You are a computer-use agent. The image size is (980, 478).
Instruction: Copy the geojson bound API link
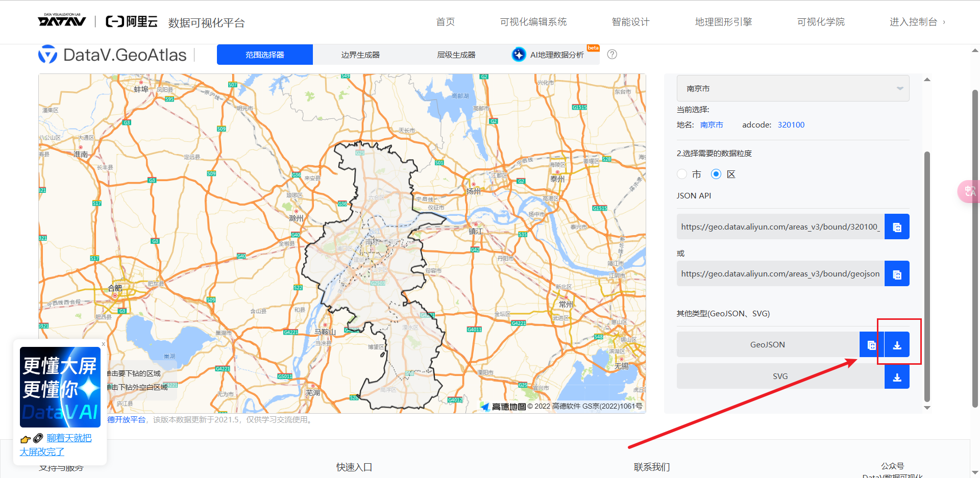click(897, 273)
